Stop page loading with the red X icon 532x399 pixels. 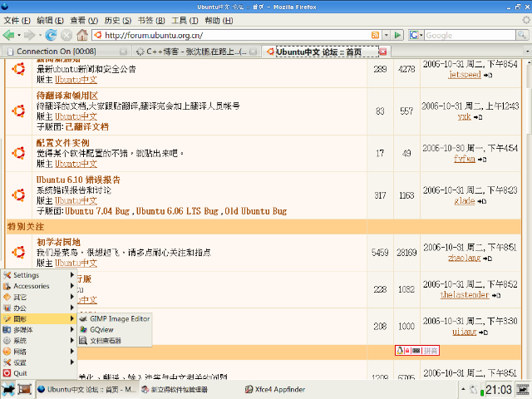point(66,35)
